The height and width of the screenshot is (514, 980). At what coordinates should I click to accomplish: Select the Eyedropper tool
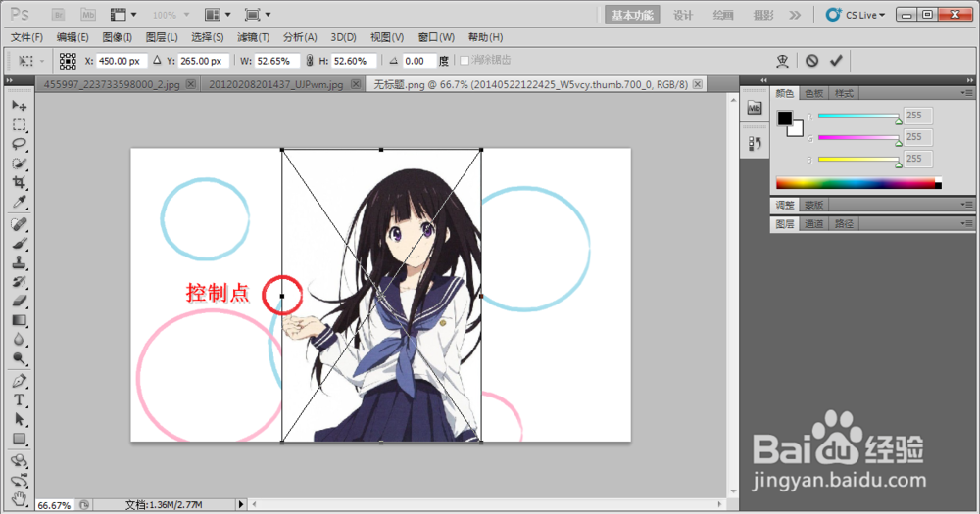pyautogui.click(x=20, y=202)
